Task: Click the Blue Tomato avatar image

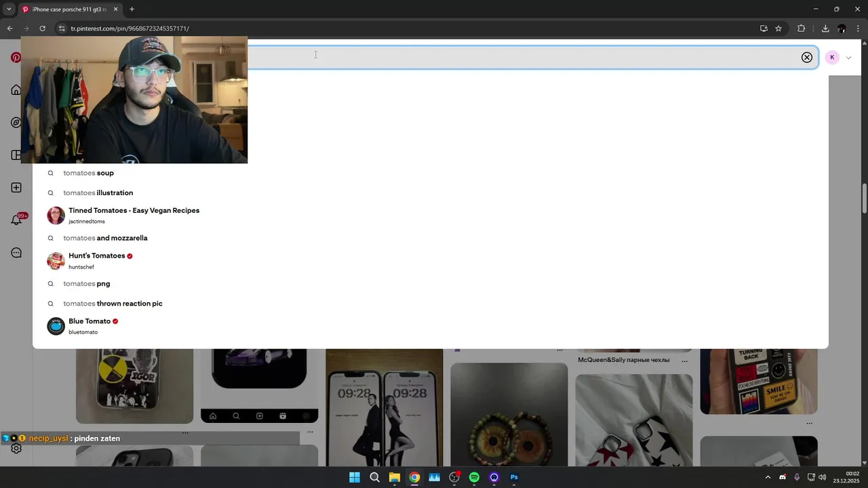Action: pyautogui.click(x=56, y=326)
